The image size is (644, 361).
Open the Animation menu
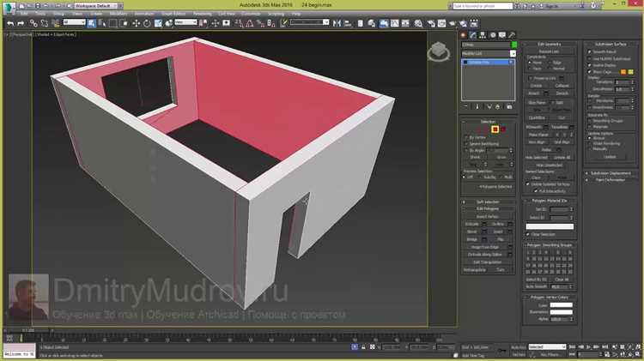[144, 14]
